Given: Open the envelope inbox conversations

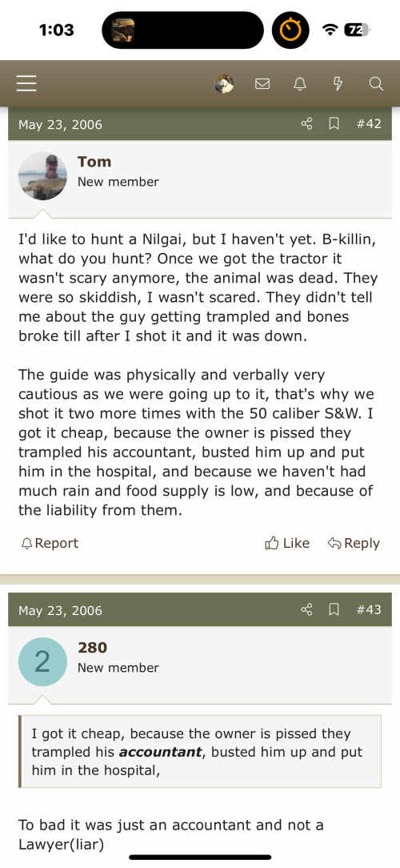Looking at the screenshot, I should [262, 83].
